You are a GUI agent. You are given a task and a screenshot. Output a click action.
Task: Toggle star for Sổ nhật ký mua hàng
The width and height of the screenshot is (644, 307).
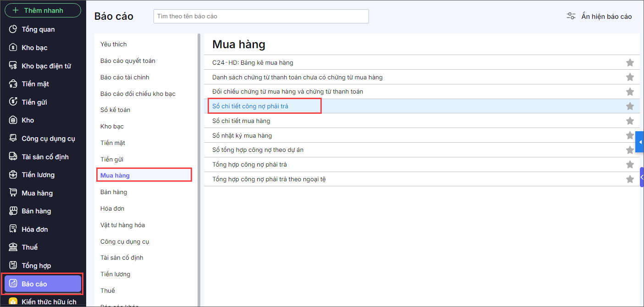630,135
